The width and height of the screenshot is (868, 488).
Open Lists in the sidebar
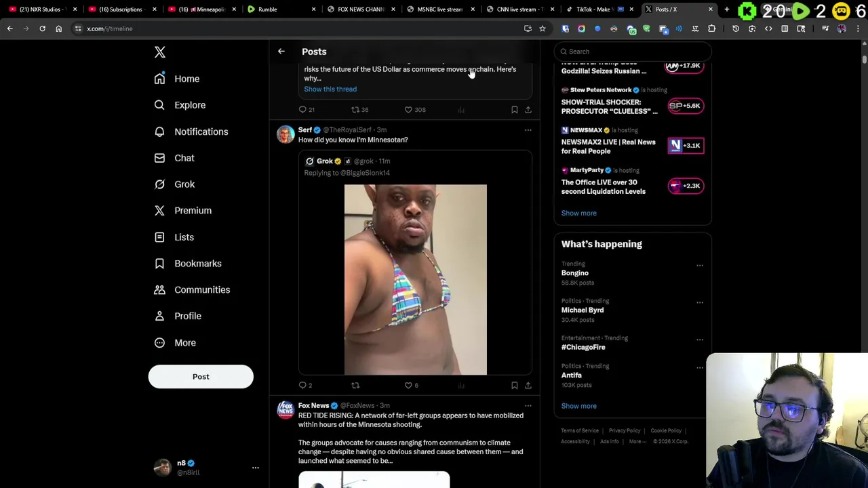click(x=174, y=237)
